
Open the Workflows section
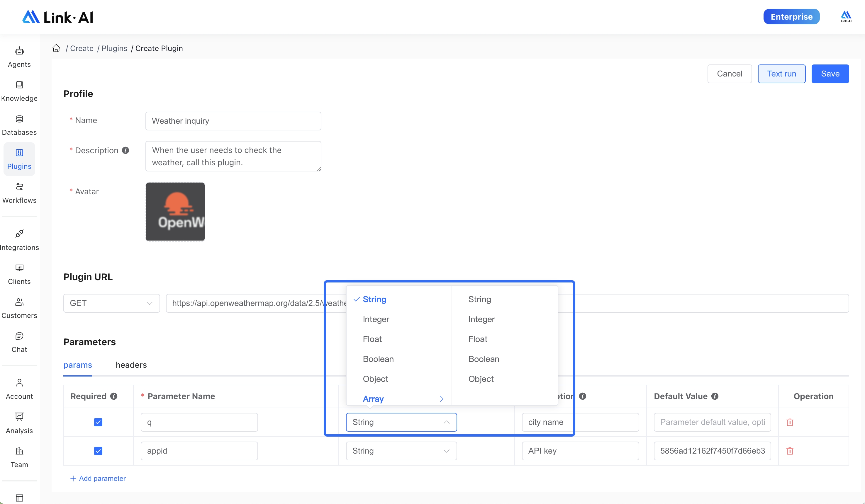coord(19,193)
